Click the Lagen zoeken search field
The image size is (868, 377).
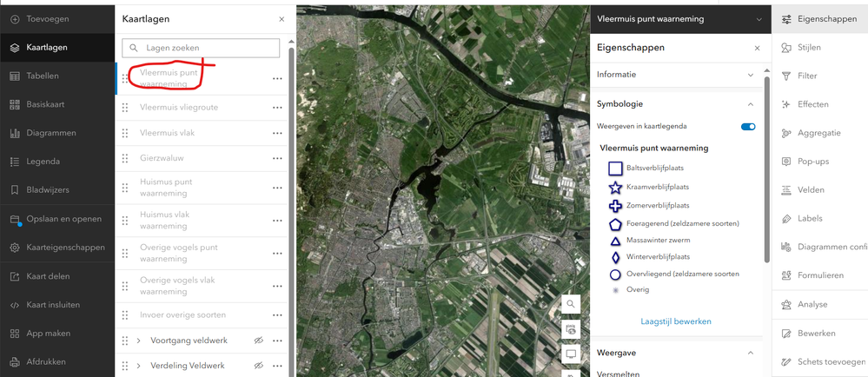pyautogui.click(x=201, y=48)
